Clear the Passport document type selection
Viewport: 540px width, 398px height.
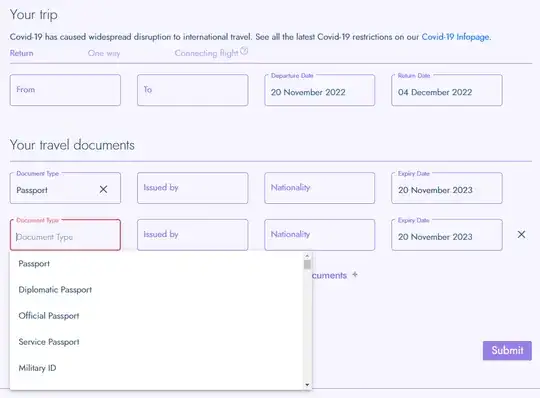[x=103, y=189]
